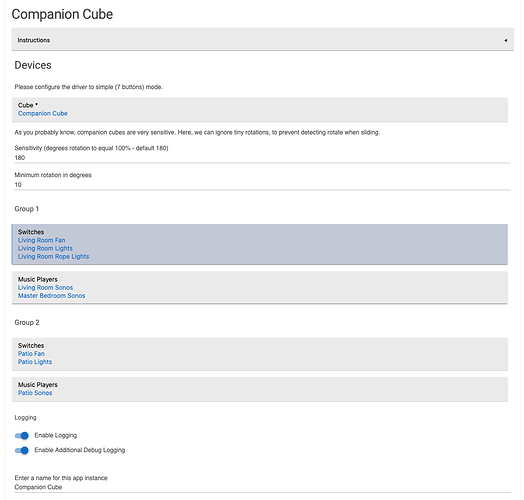Select Patio Lights link
The width and height of the screenshot is (524, 500).
click(35, 362)
